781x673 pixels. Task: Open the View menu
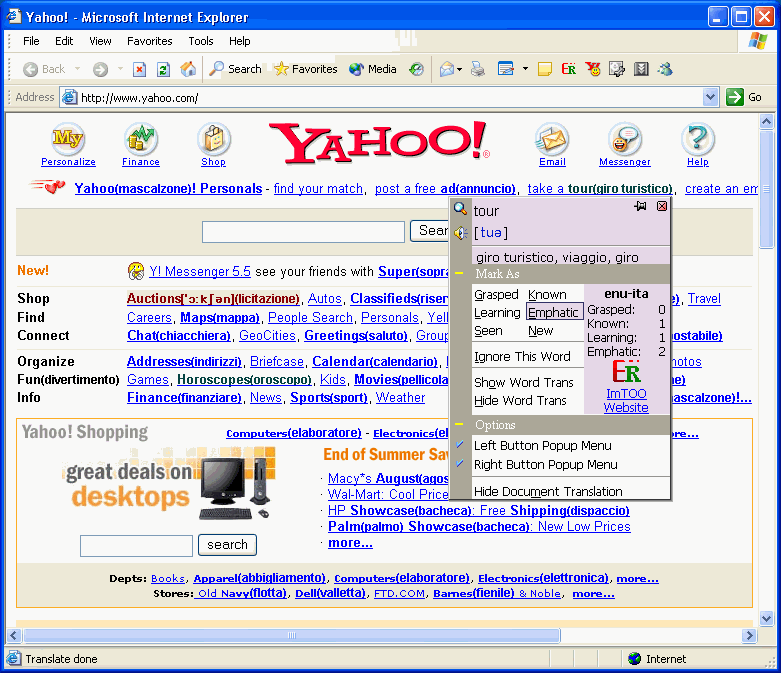(100, 41)
